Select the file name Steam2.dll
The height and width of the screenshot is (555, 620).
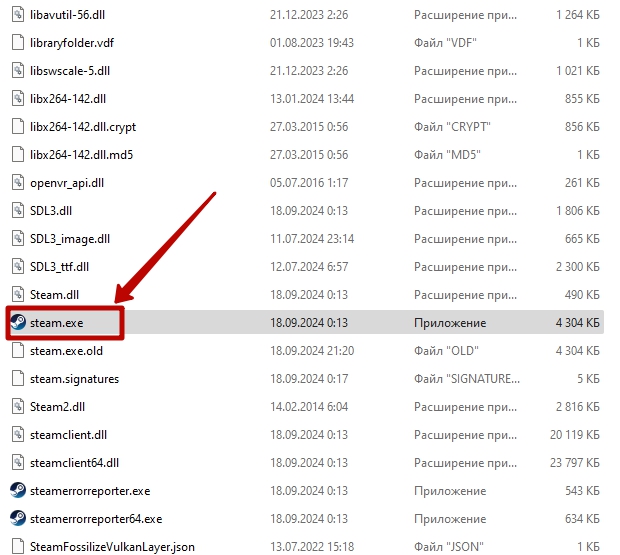coord(58,407)
